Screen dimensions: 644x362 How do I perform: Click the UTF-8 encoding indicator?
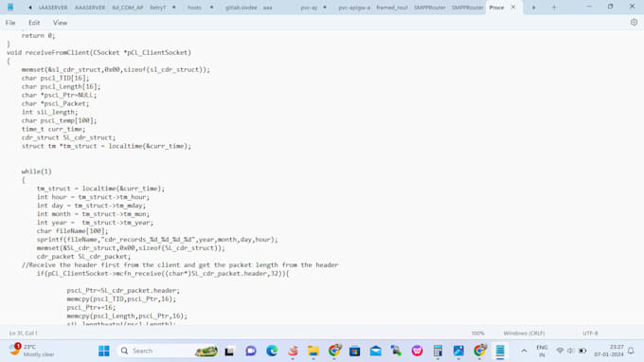(x=590, y=334)
